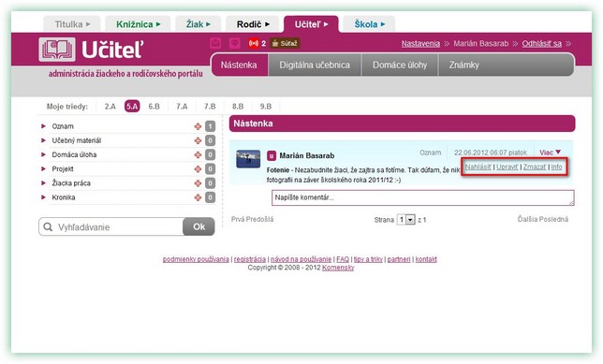Image resolution: width=603 pixels, height=364 pixels.
Task: Switch to the Škola tab
Action: tap(369, 24)
